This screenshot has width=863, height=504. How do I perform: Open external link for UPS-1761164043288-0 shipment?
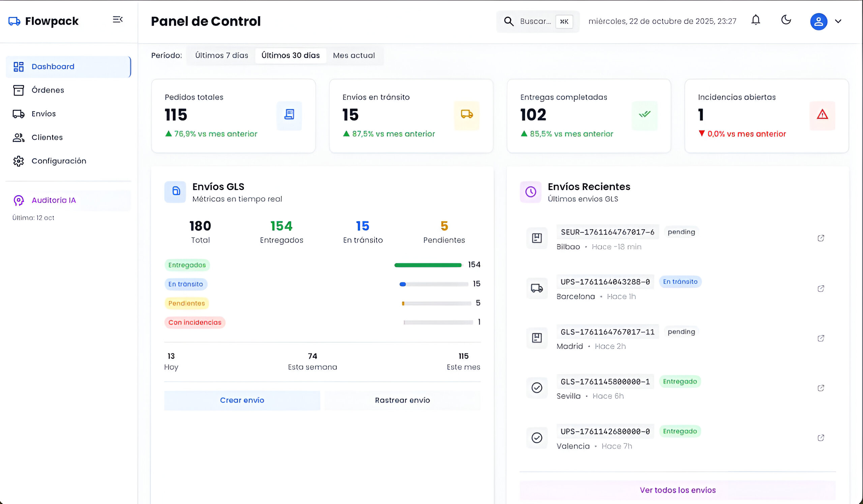click(821, 289)
